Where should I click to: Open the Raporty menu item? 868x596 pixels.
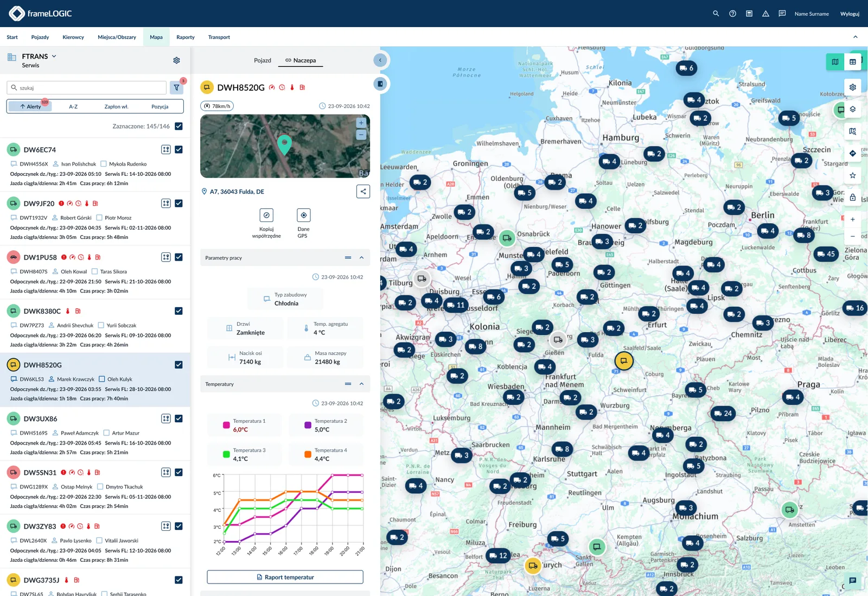pos(186,37)
